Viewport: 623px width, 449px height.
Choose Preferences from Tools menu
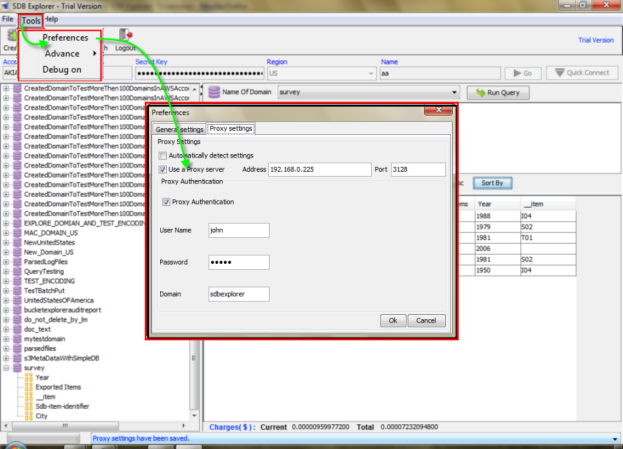[65, 38]
